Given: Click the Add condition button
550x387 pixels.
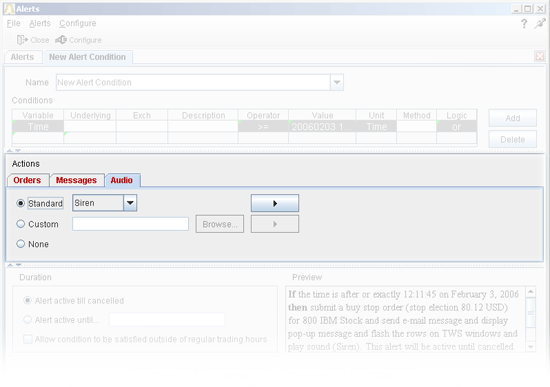Looking at the screenshot, I should [x=512, y=118].
